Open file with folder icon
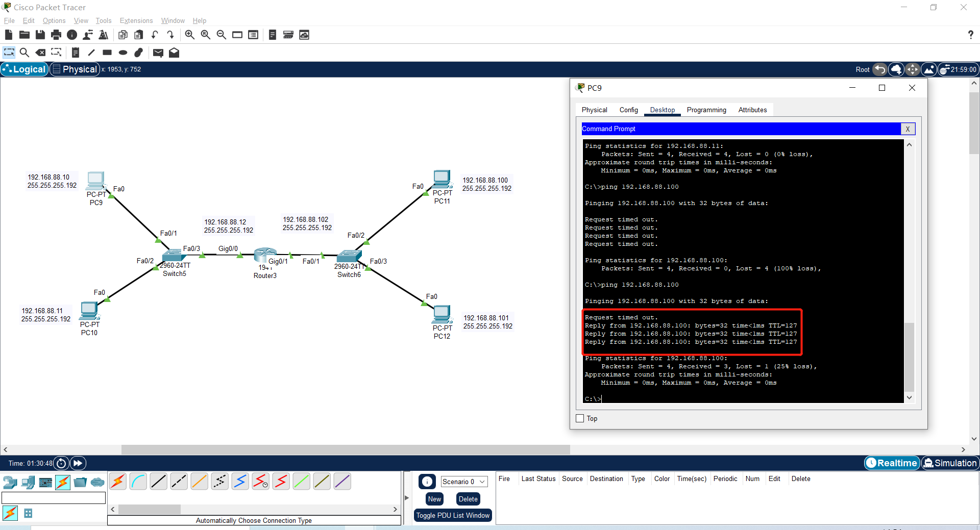This screenshot has height=530, width=980. click(24, 35)
